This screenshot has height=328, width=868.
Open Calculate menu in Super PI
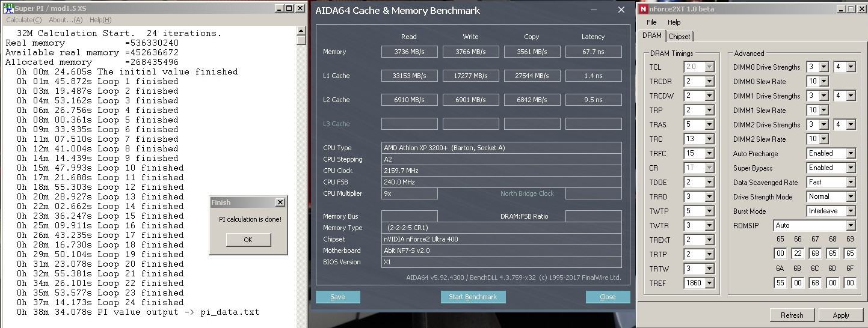coord(24,20)
